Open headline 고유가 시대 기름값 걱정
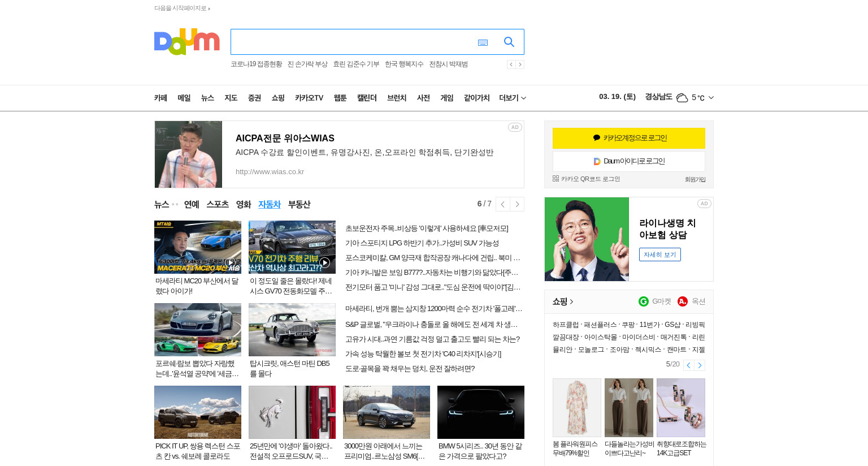The height and width of the screenshot is (466, 868). click(432, 339)
